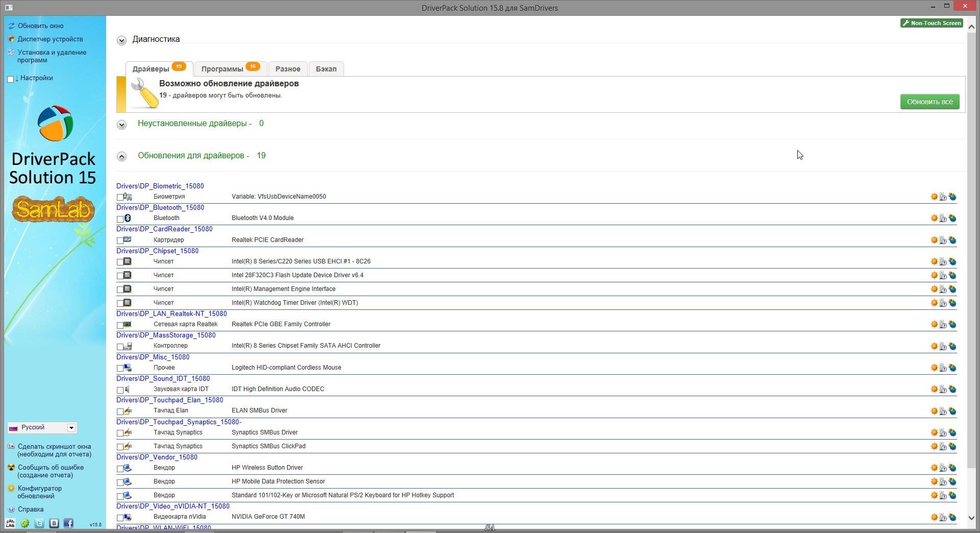
Task: Open the Справка help link
Action: 30,509
